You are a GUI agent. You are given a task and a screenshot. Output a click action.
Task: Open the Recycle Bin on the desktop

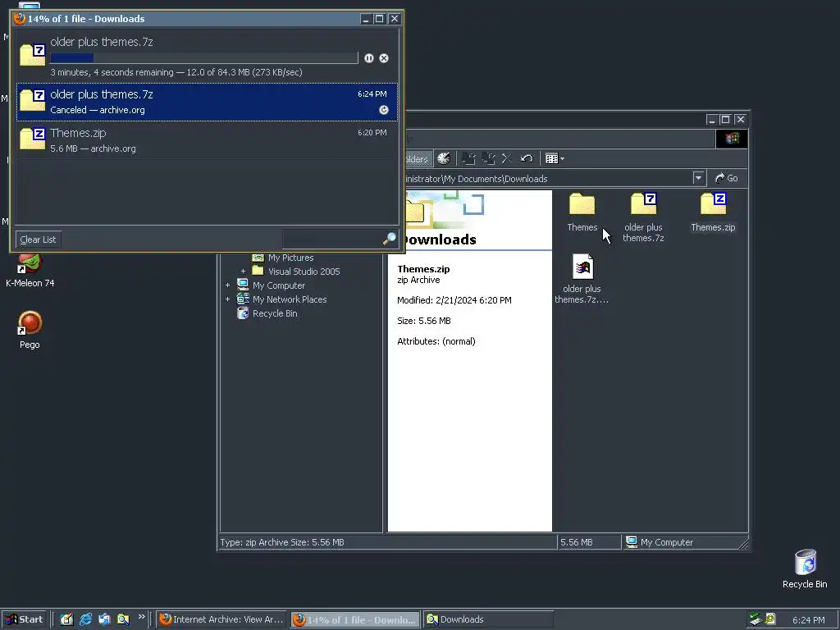pyautogui.click(x=805, y=569)
